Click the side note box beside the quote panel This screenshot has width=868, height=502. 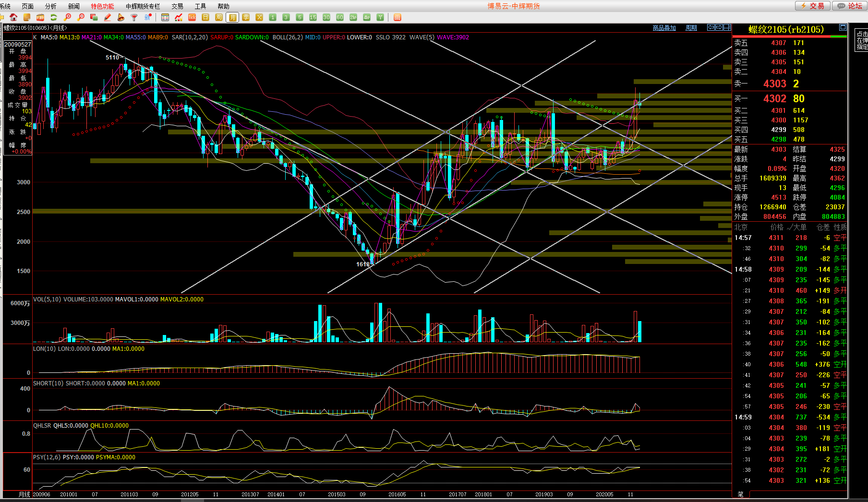click(862, 40)
